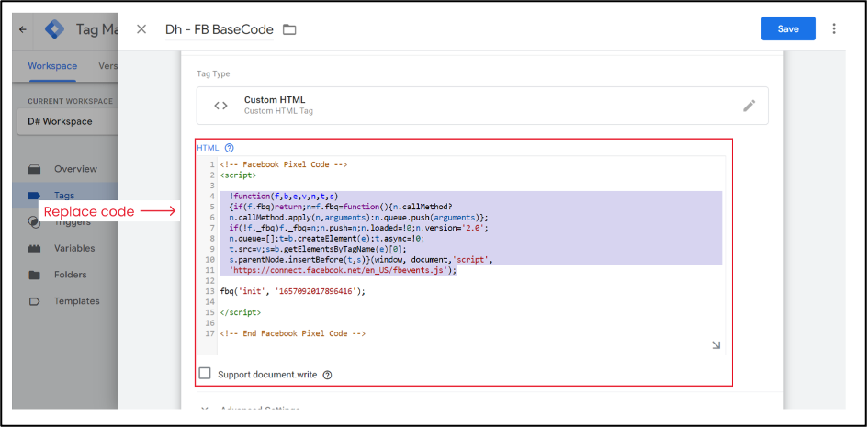Select the Custom HTML tag type row
868x428 pixels.
click(x=482, y=106)
